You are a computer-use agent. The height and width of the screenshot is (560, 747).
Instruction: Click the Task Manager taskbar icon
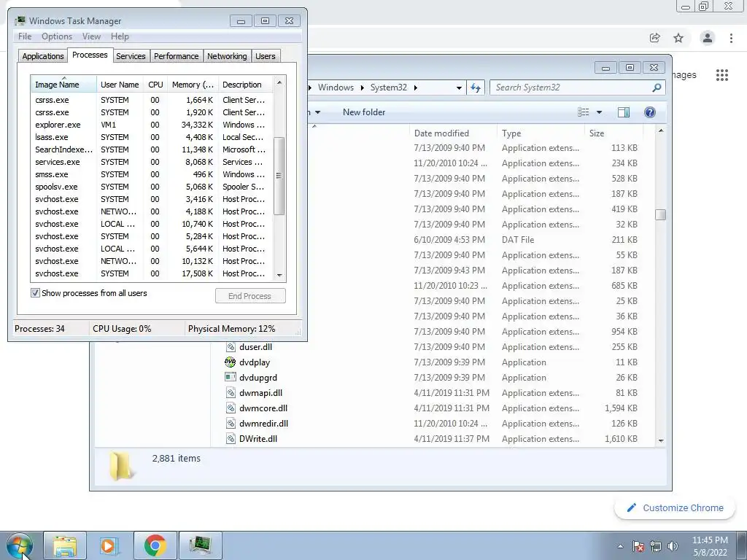pos(200,545)
